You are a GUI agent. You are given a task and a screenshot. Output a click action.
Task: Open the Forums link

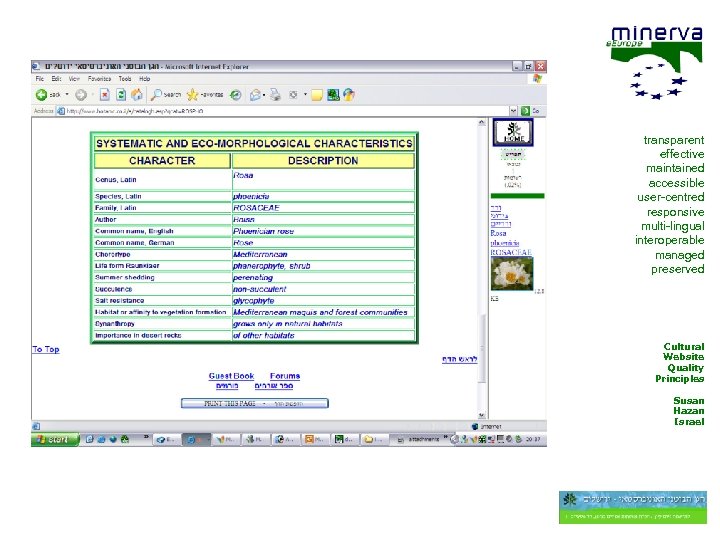[285, 376]
